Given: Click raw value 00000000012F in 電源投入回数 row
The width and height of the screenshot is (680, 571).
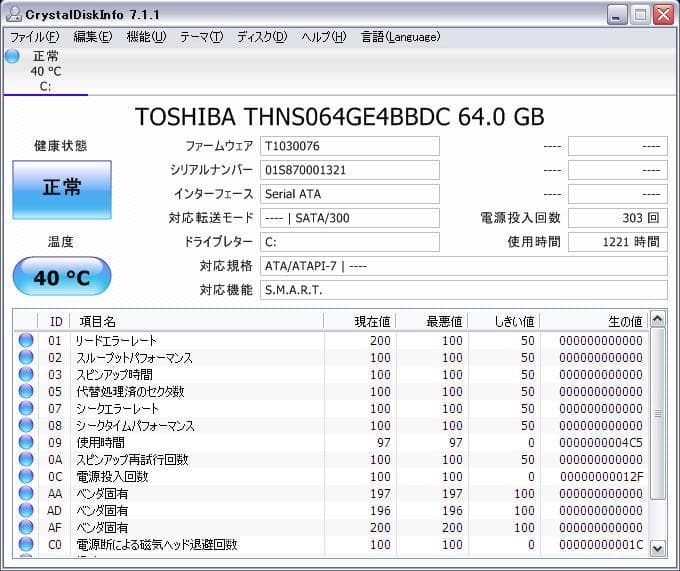Looking at the screenshot, I should pyautogui.click(x=601, y=476).
